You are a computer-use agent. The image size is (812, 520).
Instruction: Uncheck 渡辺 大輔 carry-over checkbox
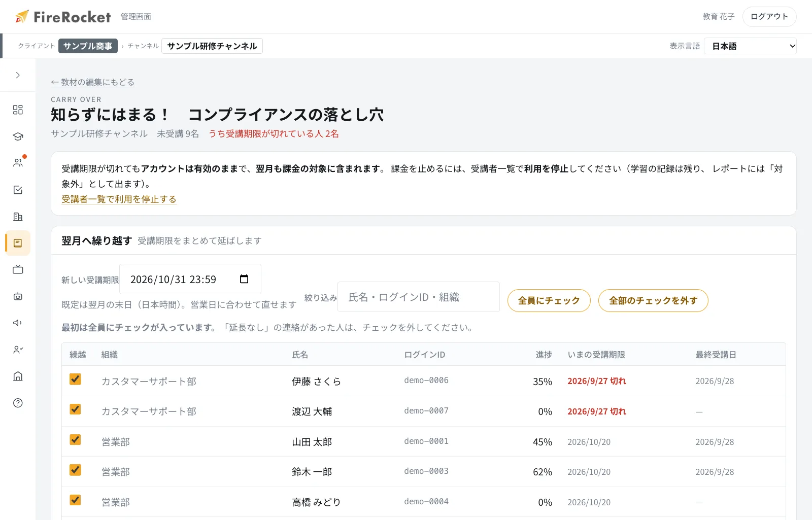click(x=75, y=409)
